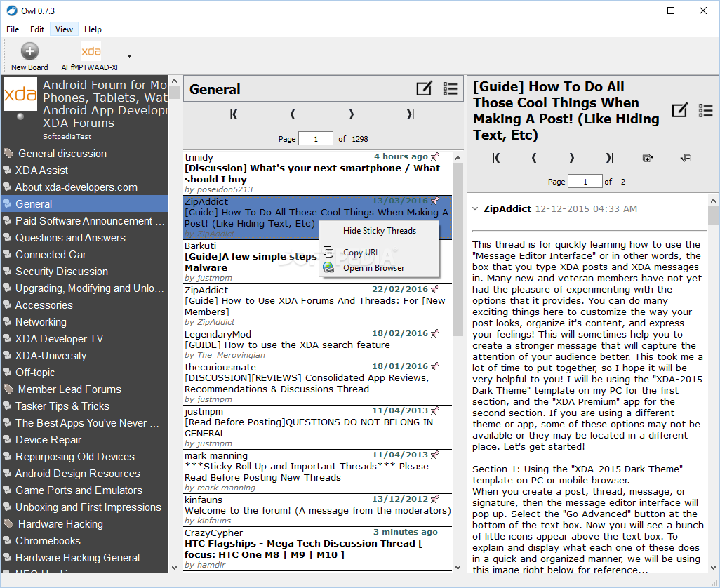Click the pin icon on trinidy's thread
The height and width of the screenshot is (588, 720).
click(x=435, y=156)
